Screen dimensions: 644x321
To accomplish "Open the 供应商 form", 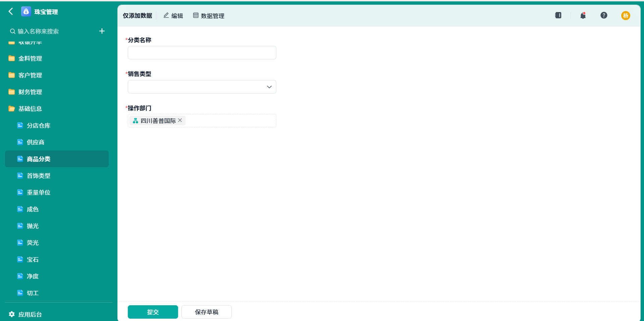I will click(x=57, y=142).
